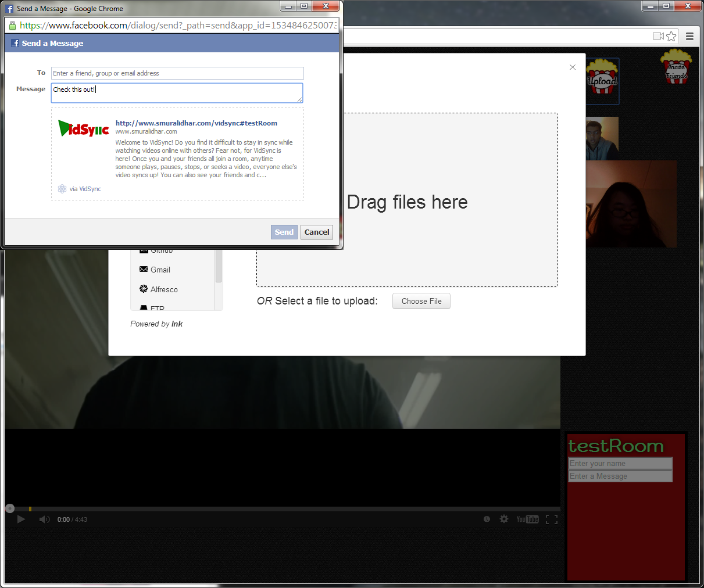Click the Watch Later clock icon

(x=487, y=519)
